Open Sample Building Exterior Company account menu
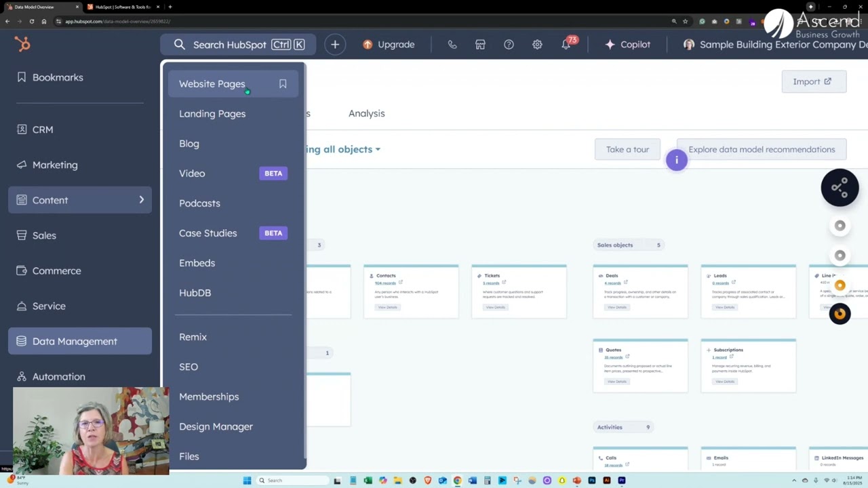The width and height of the screenshot is (868, 488). point(775,45)
